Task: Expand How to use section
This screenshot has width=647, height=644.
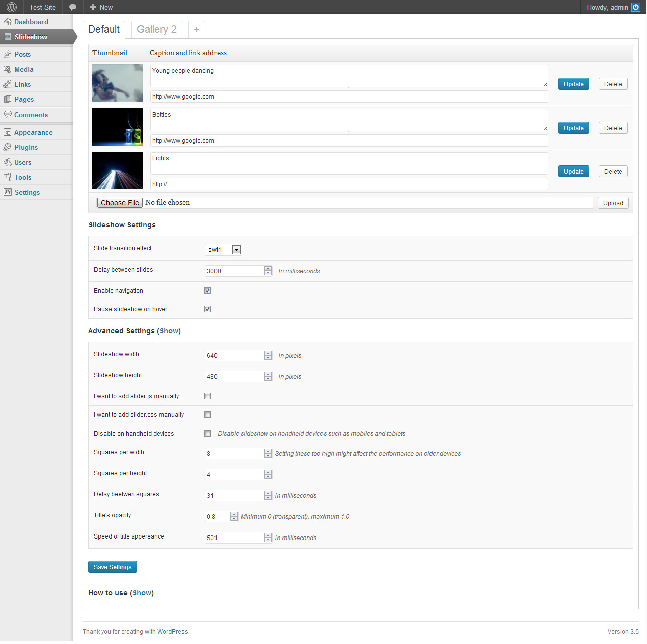Action: click(x=142, y=593)
